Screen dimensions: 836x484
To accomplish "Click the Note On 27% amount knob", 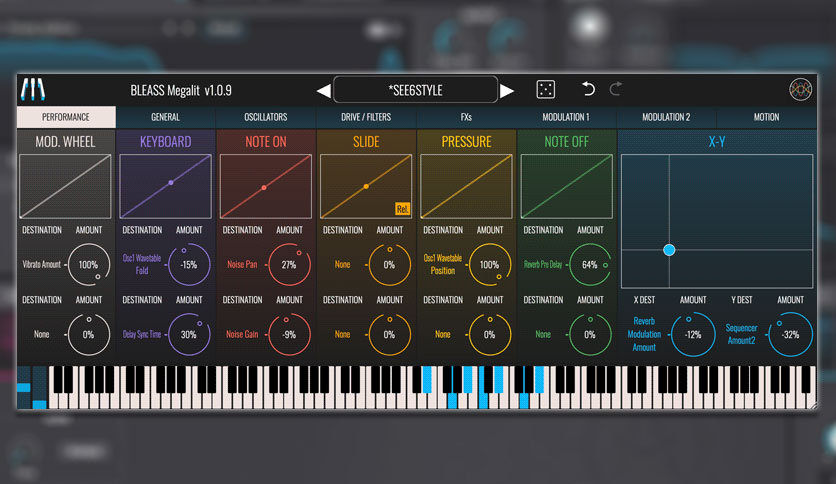I will pyautogui.click(x=289, y=265).
